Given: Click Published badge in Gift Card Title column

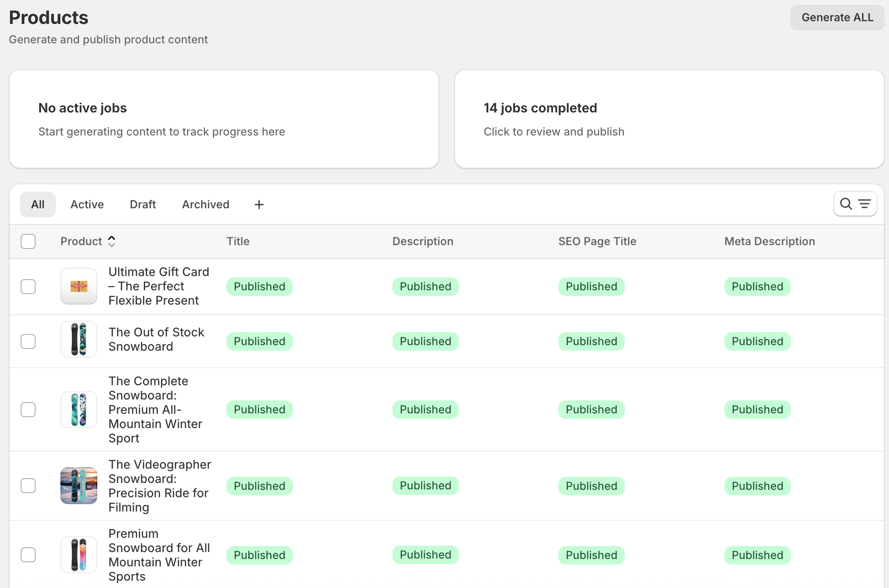Looking at the screenshot, I should [x=260, y=287].
